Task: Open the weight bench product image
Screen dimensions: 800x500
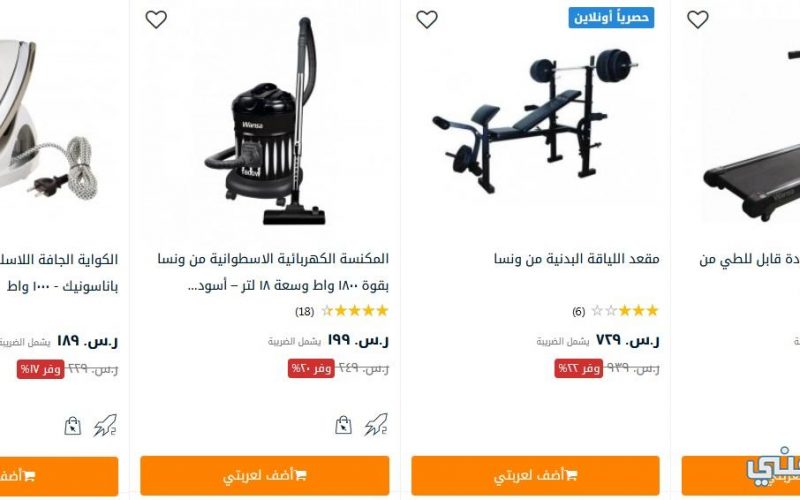Action: (x=535, y=120)
